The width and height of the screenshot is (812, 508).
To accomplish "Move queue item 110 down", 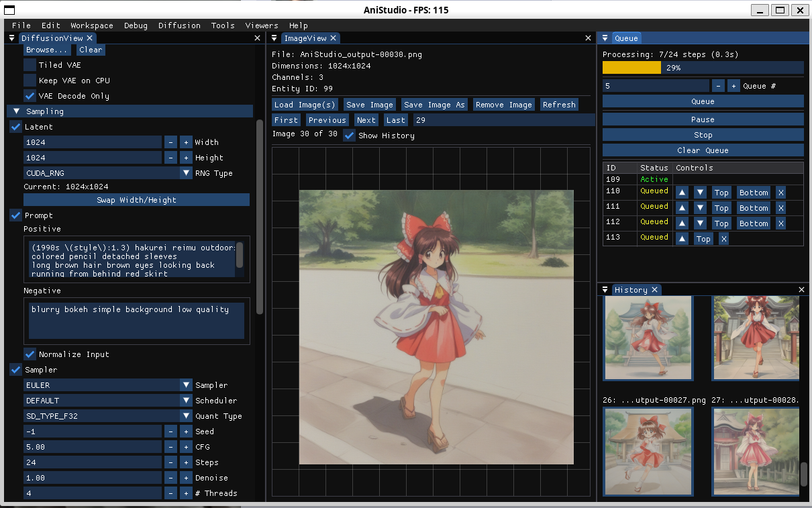I will (x=700, y=193).
